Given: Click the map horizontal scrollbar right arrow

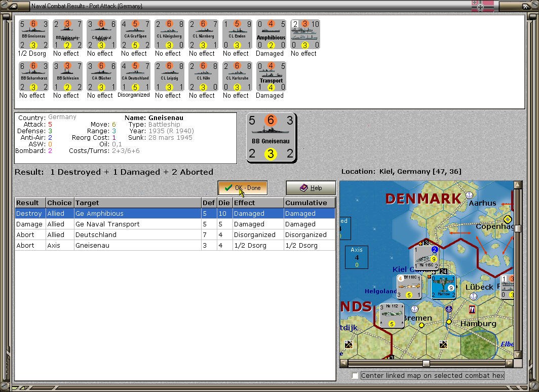Looking at the screenshot, I should (510, 363).
